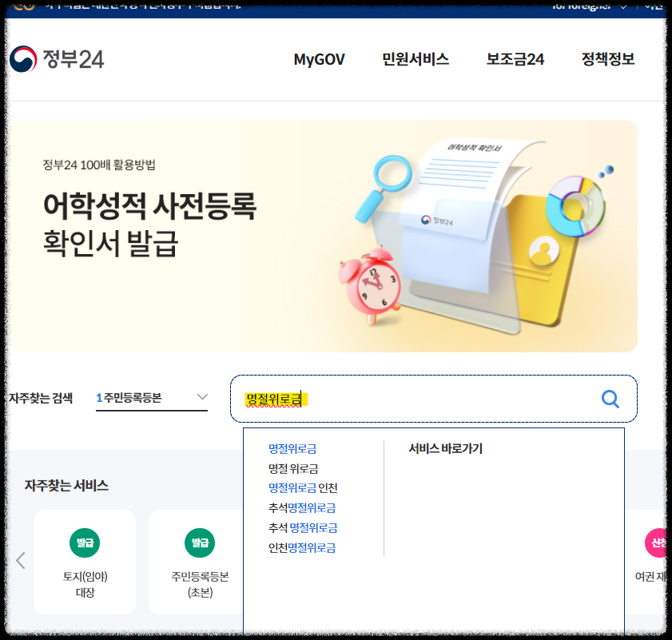Image resolution: width=672 pixels, height=640 pixels.
Task: Click the pink 신청 badge on 여권 card
Action: click(656, 543)
